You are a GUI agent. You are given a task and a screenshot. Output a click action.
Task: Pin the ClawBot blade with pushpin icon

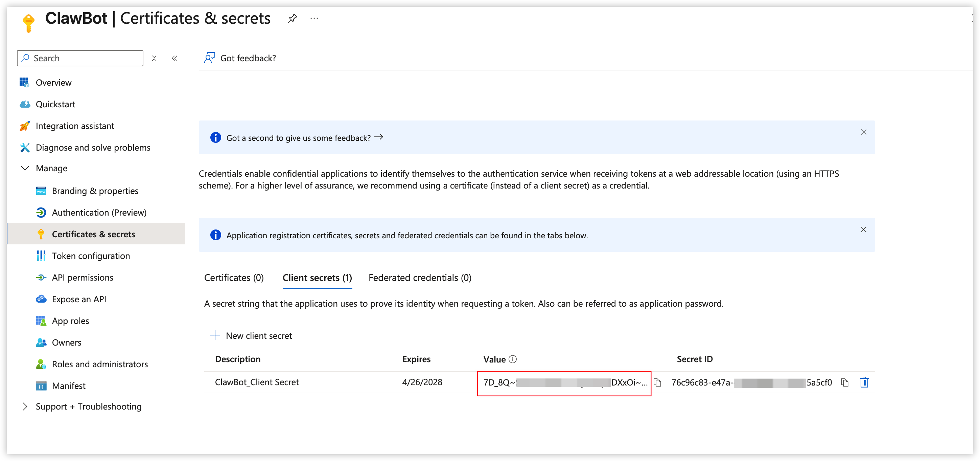pyautogui.click(x=292, y=18)
